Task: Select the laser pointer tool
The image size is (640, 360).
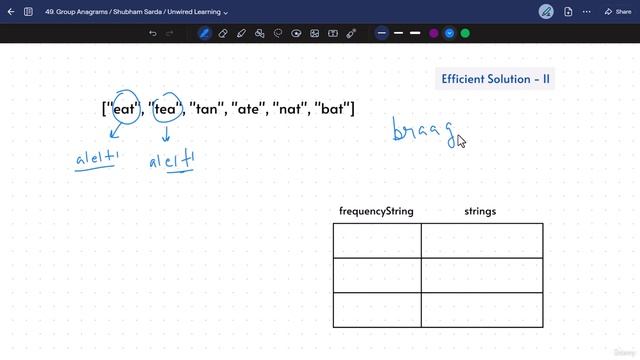Action: [351, 33]
